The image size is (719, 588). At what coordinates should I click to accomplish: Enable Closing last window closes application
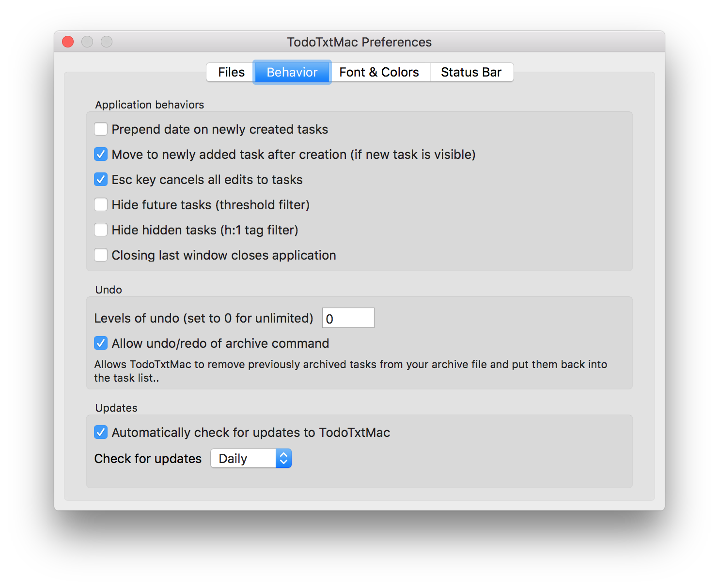point(101,255)
